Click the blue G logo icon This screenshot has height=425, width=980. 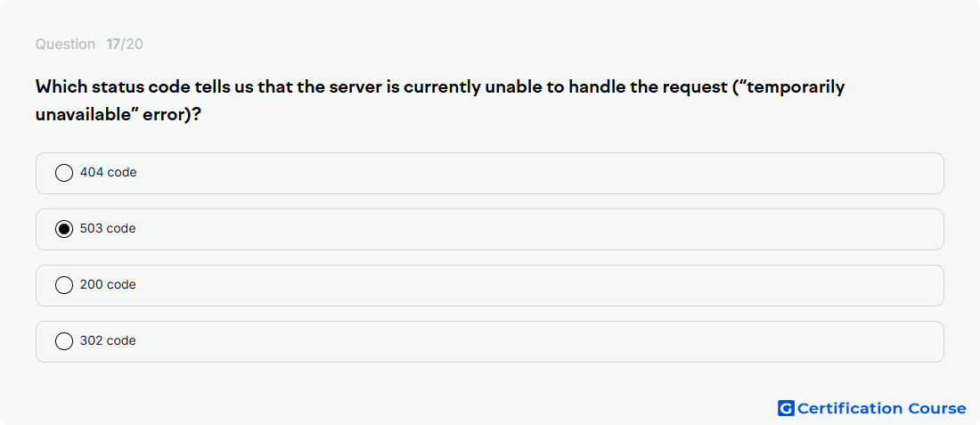tap(786, 408)
